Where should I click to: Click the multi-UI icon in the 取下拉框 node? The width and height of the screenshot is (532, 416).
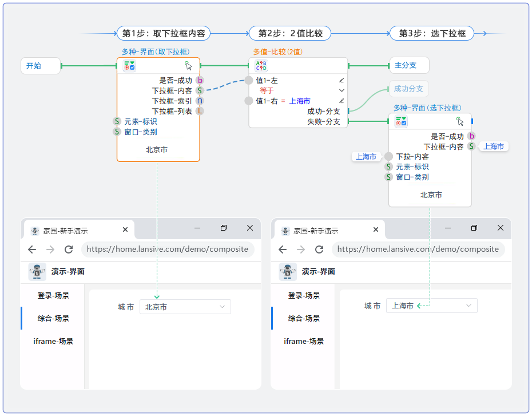(x=129, y=66)
